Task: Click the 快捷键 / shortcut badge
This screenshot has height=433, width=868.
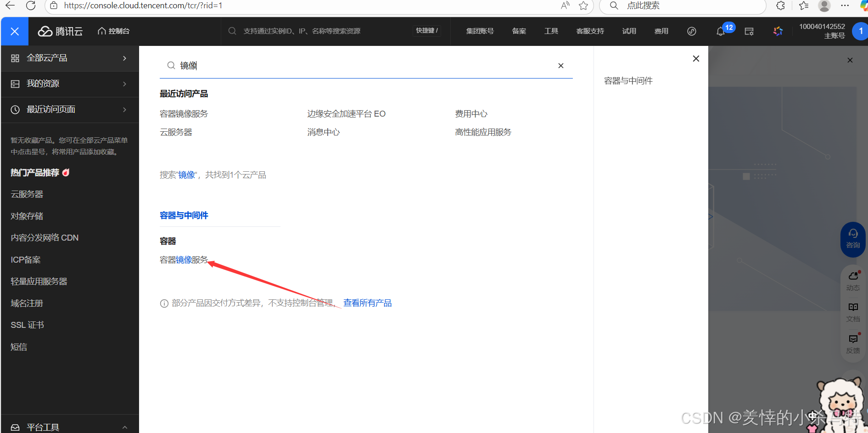Action: point(427,31)
